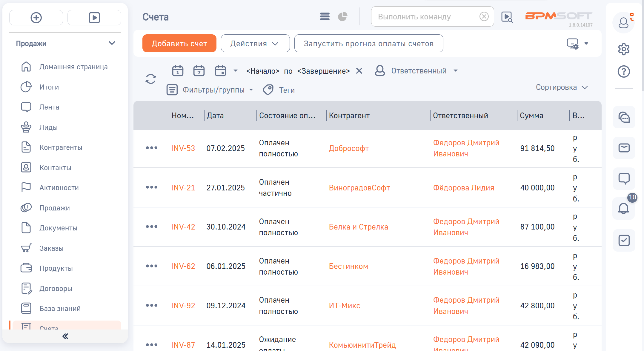The height and width of the screenshot is (351, 644).
Task: Click the Добавить счет button
Action: (179, 43)
